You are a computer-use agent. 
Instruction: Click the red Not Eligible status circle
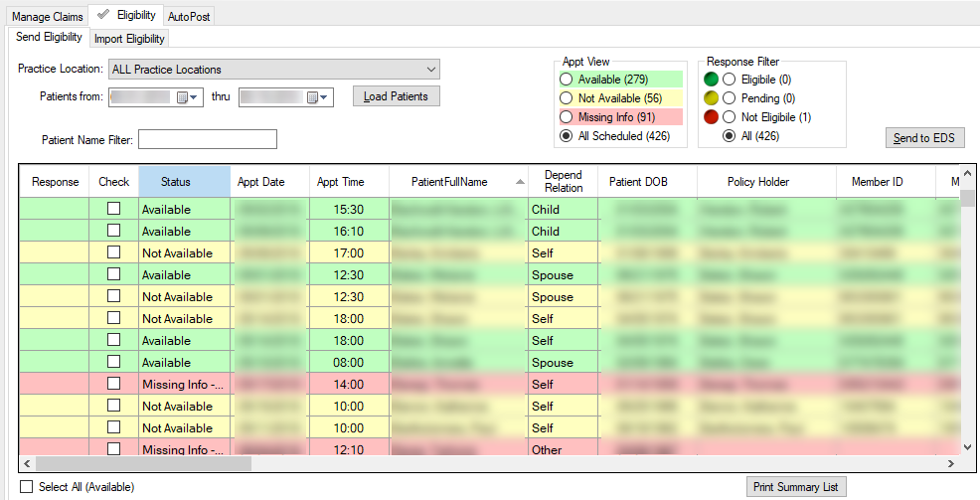tap(711, 117)
